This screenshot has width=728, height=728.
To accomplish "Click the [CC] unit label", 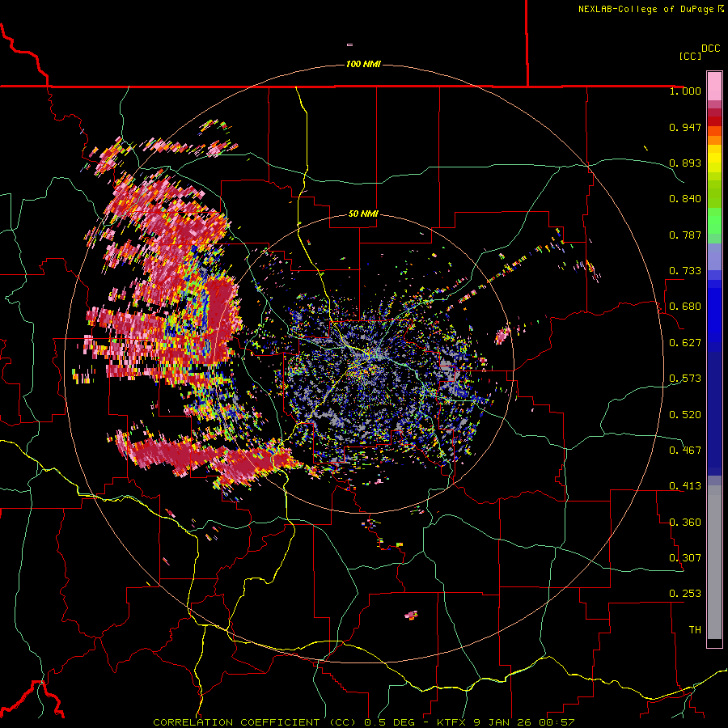I will click(691, 56).
